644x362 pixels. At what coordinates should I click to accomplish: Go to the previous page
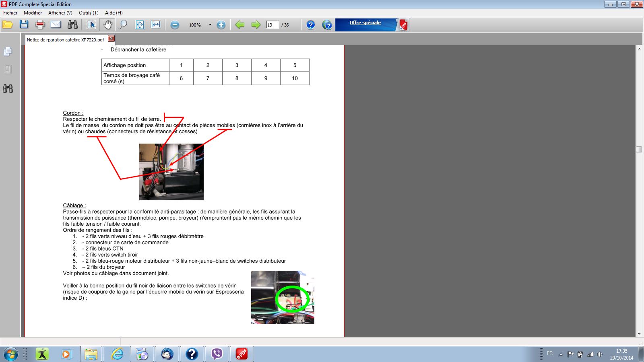point(240,25)
